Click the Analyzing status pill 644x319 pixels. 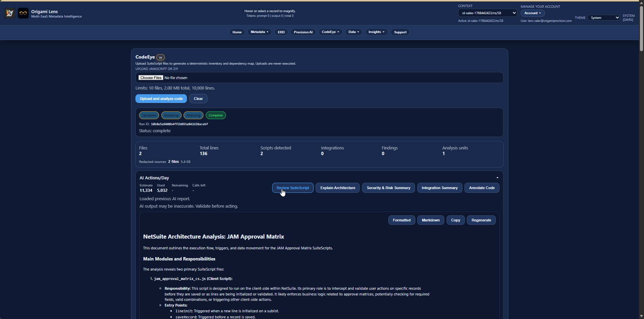(x=193, y=115)
